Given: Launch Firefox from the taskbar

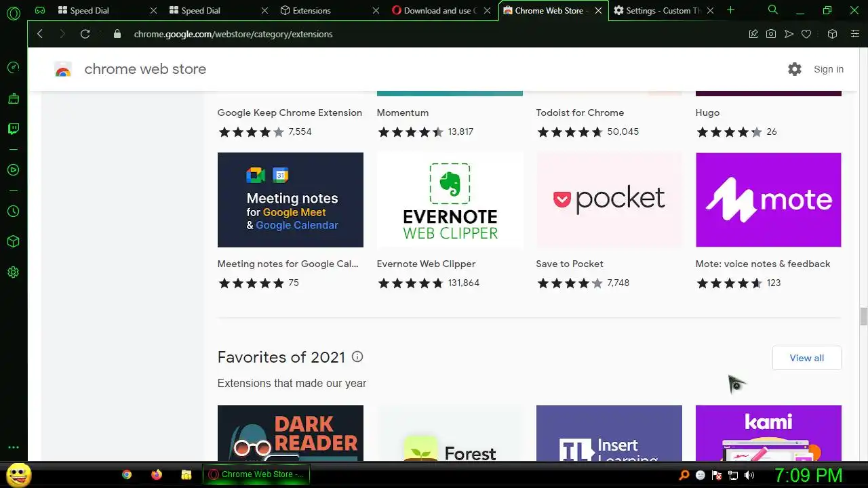Looking at the screenshot, I should point(157,474).
